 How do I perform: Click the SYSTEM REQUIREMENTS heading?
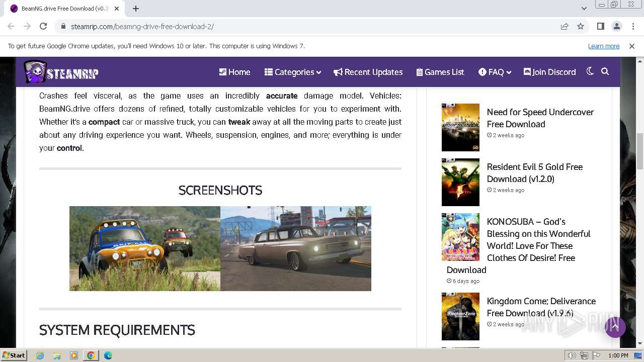[x=117, y=330]
